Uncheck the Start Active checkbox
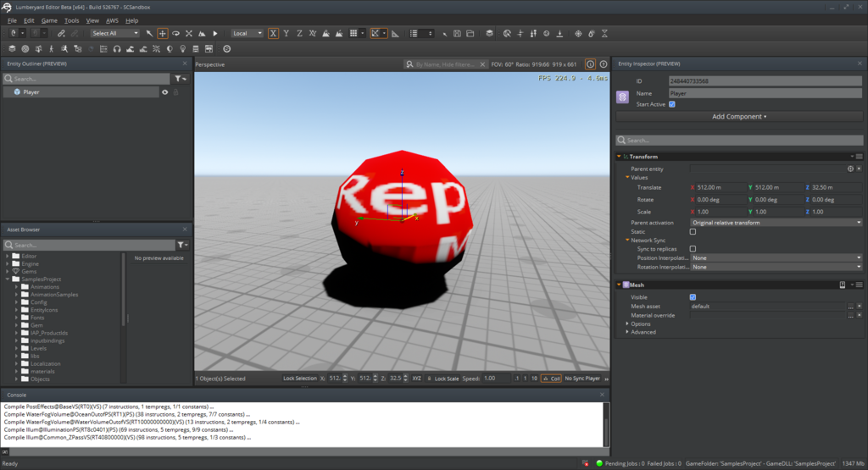 click(672, 104)
